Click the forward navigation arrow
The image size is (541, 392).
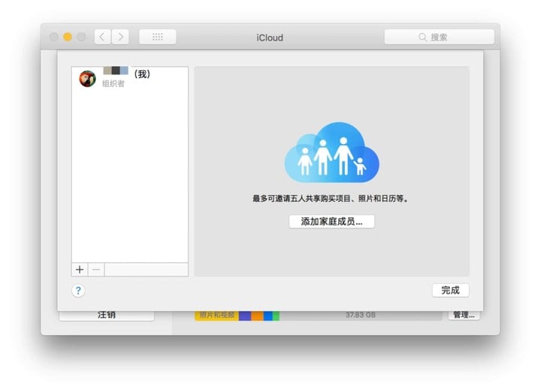click(x=120, y=37)
